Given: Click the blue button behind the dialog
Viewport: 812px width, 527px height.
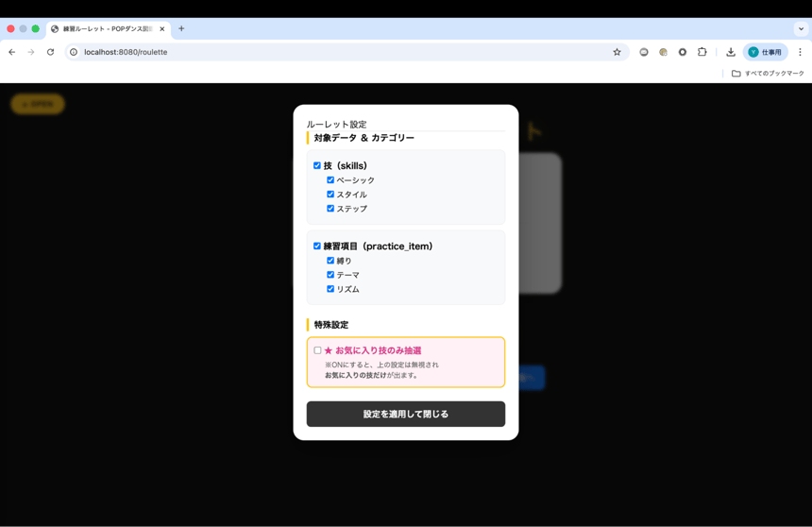Looking at the screenshot, I should (x=532, y=378).
